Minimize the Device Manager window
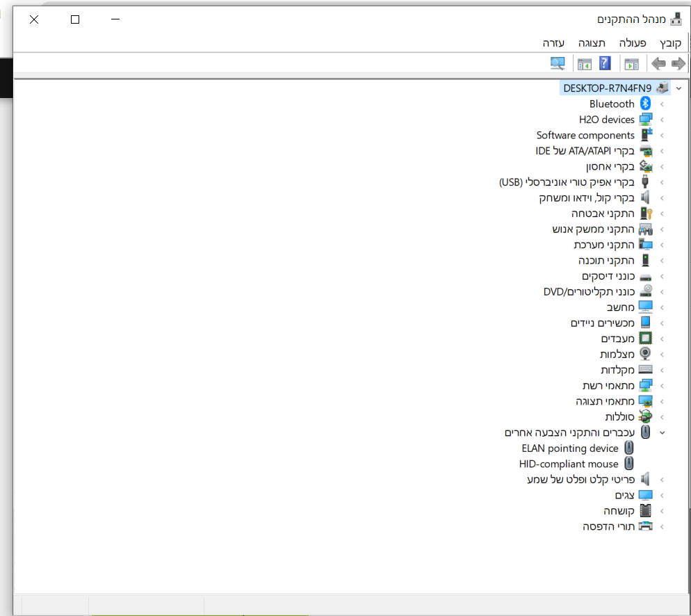 pos(115,19)
